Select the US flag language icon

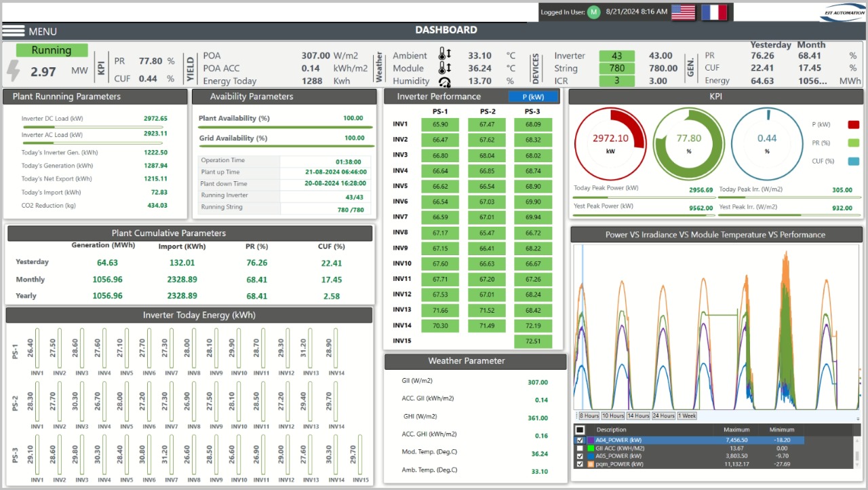683,12
